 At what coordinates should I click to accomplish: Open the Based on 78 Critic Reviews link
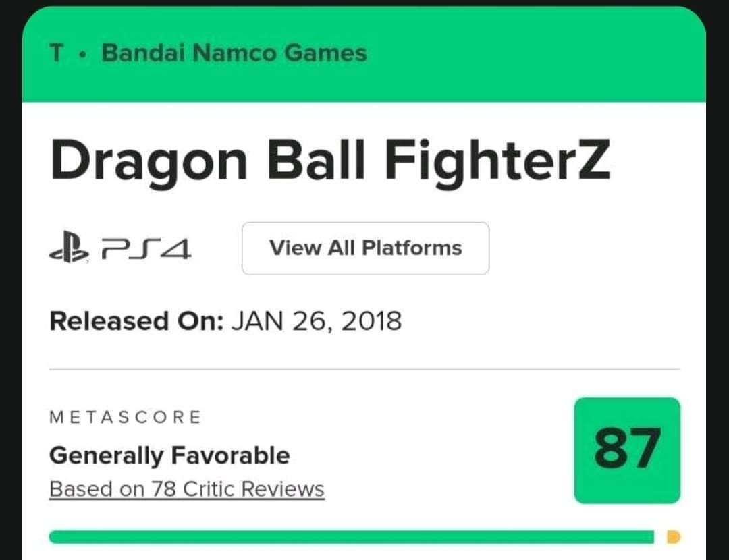click(x=187, y=489)
